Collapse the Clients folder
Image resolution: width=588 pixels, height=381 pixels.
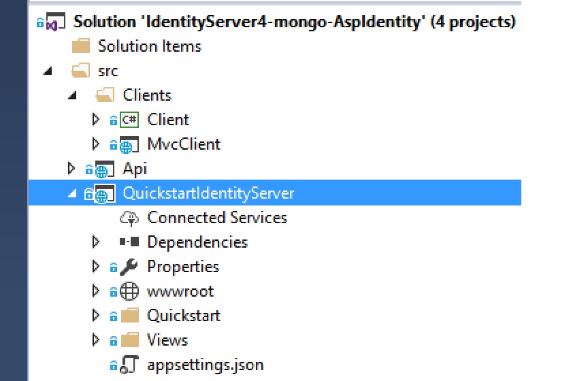coord(72,95)
